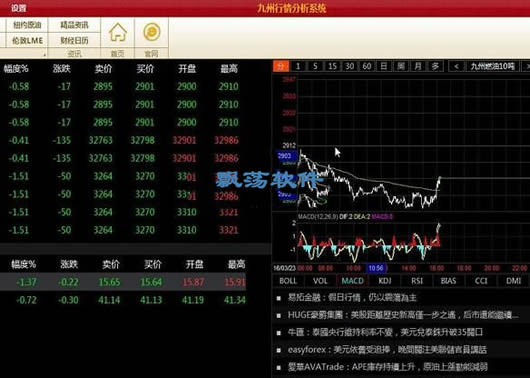The width and height of the screenshot is (530, 378).
Task: Go to previous instrument with < arrow
Action: [456, 66]
